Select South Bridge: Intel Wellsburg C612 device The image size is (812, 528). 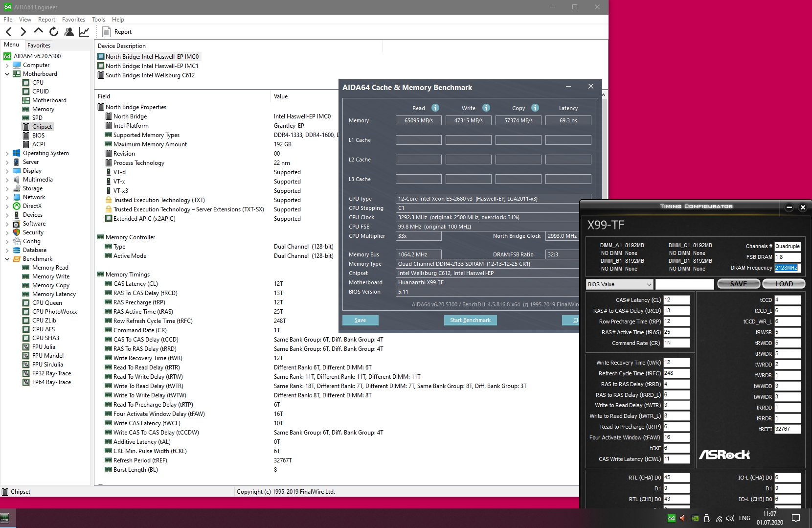tap(146, 75)
